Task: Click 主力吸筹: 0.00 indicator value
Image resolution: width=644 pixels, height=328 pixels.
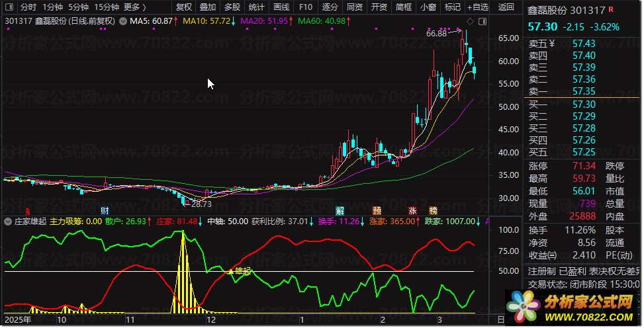Action: (x=76, y=222)
